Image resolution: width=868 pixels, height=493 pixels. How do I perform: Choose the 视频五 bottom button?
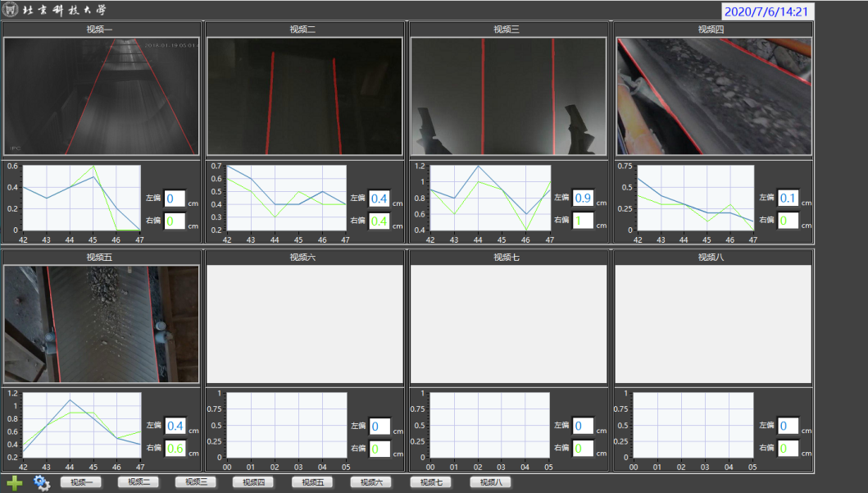312,482
